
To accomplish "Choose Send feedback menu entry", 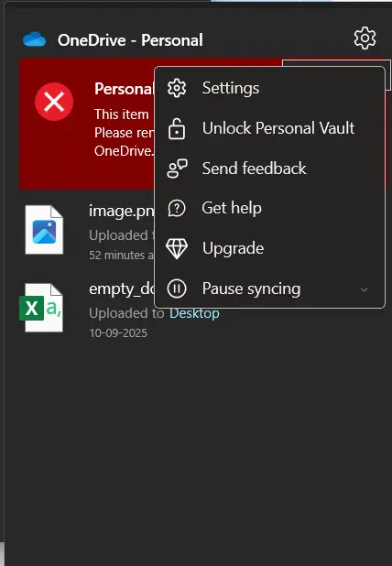I will pos(269,169).
